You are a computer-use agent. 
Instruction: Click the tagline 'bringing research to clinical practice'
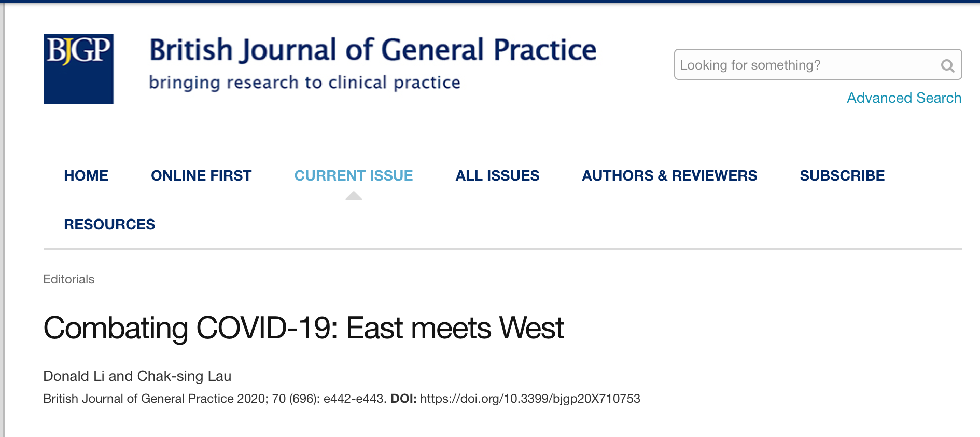click(x=304, y=83)
